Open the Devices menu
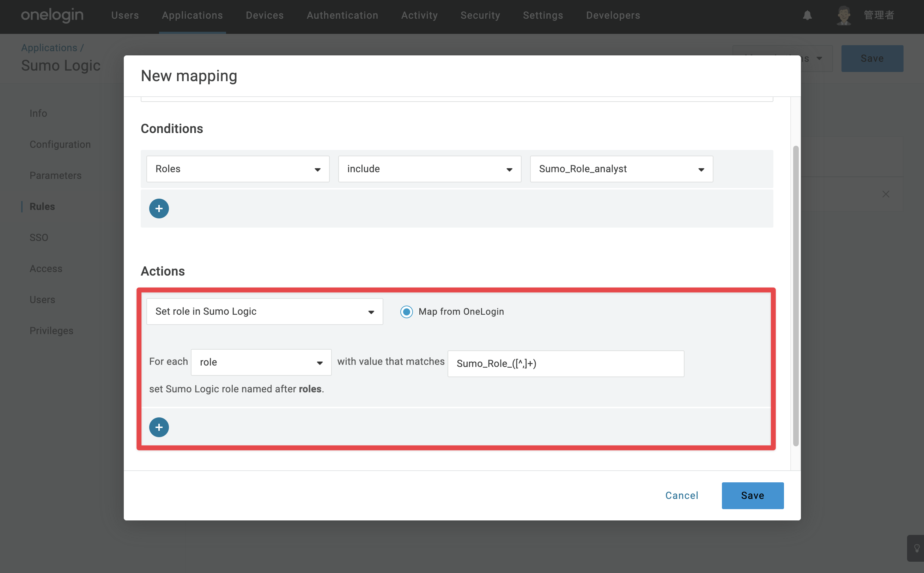The height and width of the screenshot is (573, 924). 265,15
